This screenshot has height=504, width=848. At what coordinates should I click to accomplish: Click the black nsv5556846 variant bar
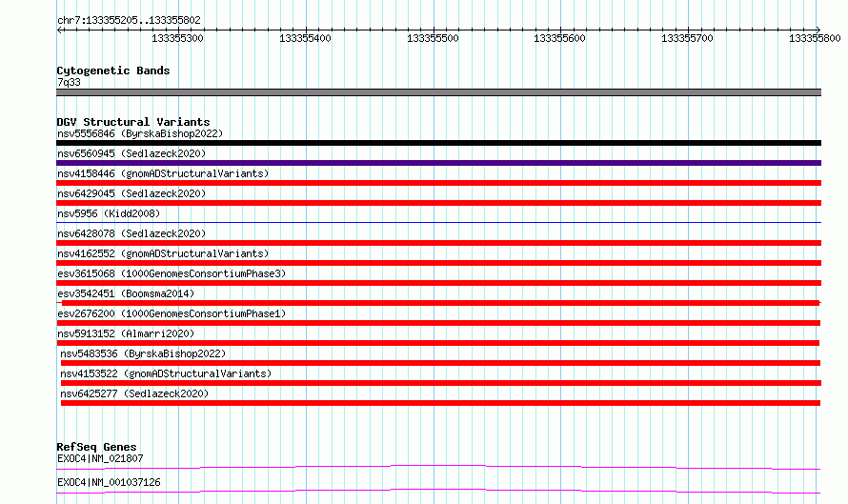tap(438, 143)
